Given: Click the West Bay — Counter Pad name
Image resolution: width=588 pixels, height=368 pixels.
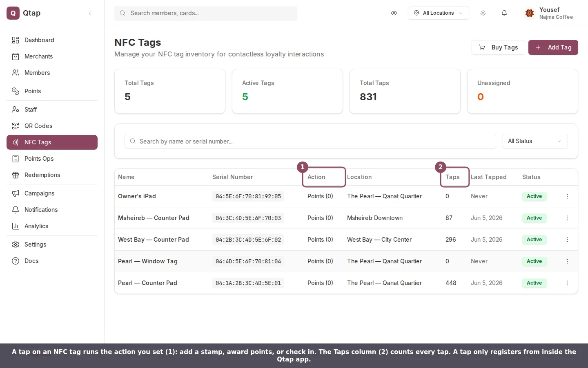Looking at the screenshot, I should (x=154, y=240).
